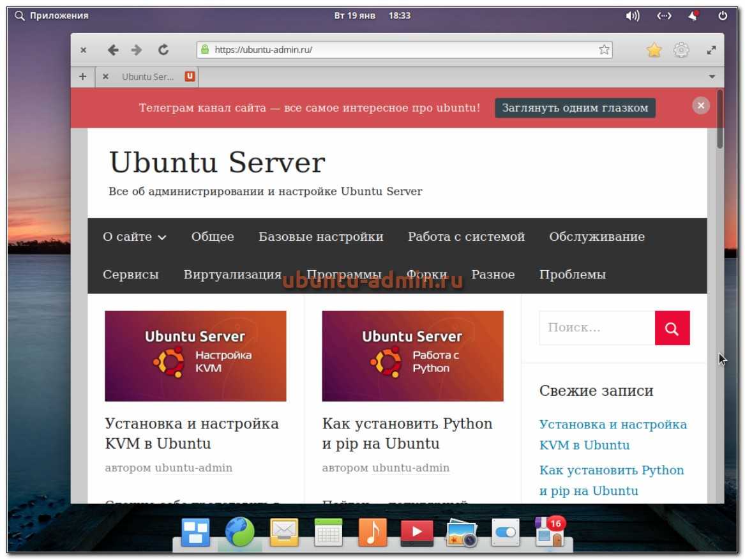Expand the "О сайте" dropdown menu
Viewport: 745px width, 560px height.
pos(135,237)
